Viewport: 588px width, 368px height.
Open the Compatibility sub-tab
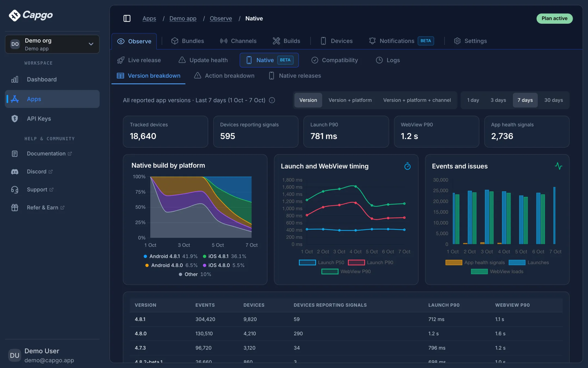tap(335, 60)
